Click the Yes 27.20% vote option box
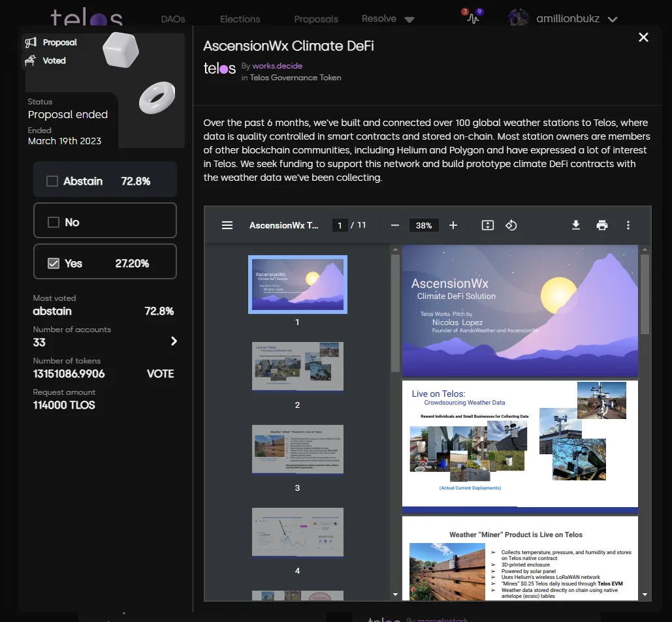This screenshot has height=622, width=672. click(105, 262)
